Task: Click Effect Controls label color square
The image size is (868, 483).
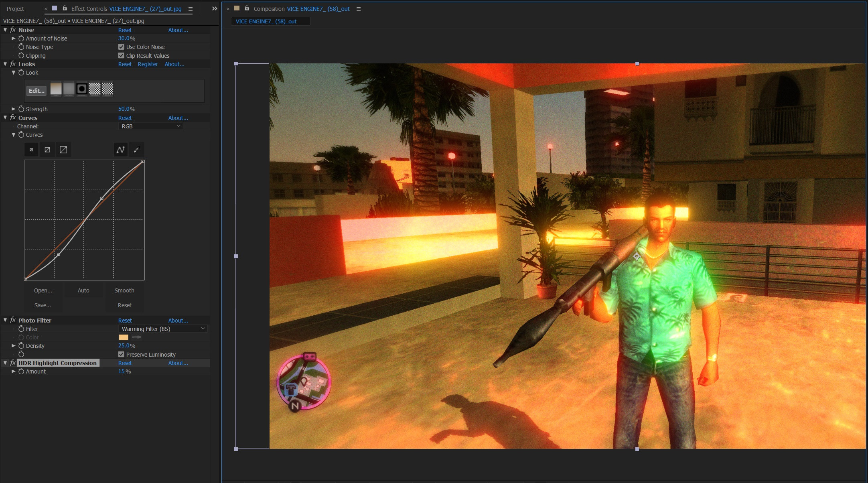Action: coord(55,8)
